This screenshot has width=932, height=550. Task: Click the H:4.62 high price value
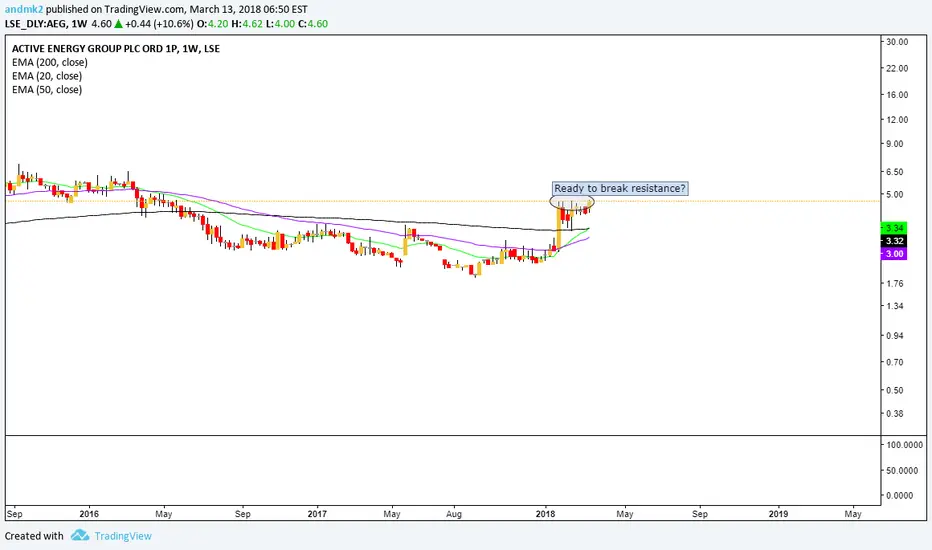click(247, 24)
